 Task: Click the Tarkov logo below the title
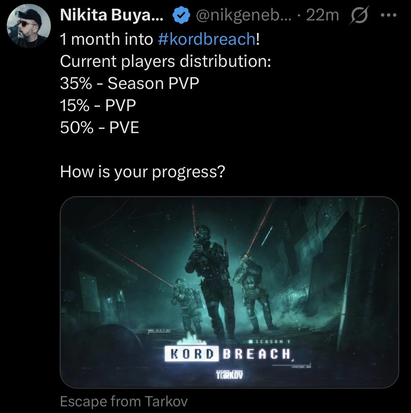(x=229, y=374)
